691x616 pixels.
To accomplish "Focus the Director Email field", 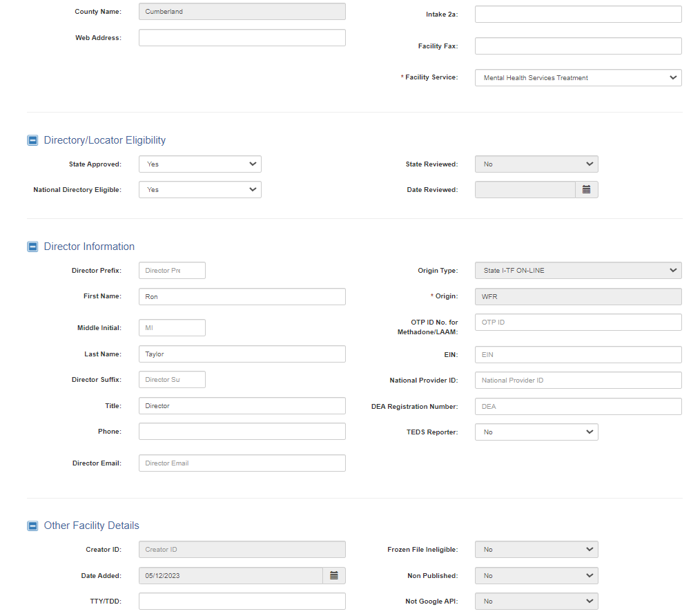I will tap(242, 463).
